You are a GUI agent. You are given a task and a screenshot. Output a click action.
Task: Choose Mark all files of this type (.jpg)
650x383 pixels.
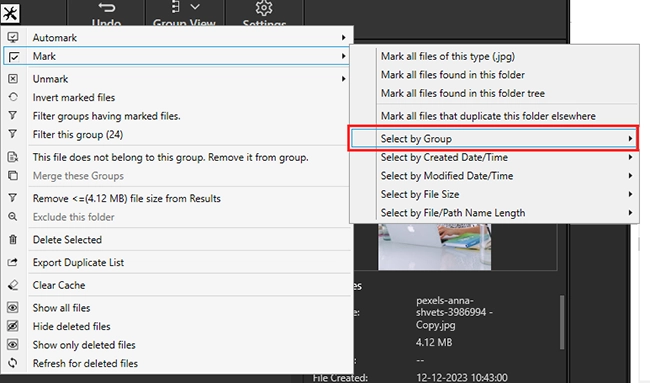point(494,56)
